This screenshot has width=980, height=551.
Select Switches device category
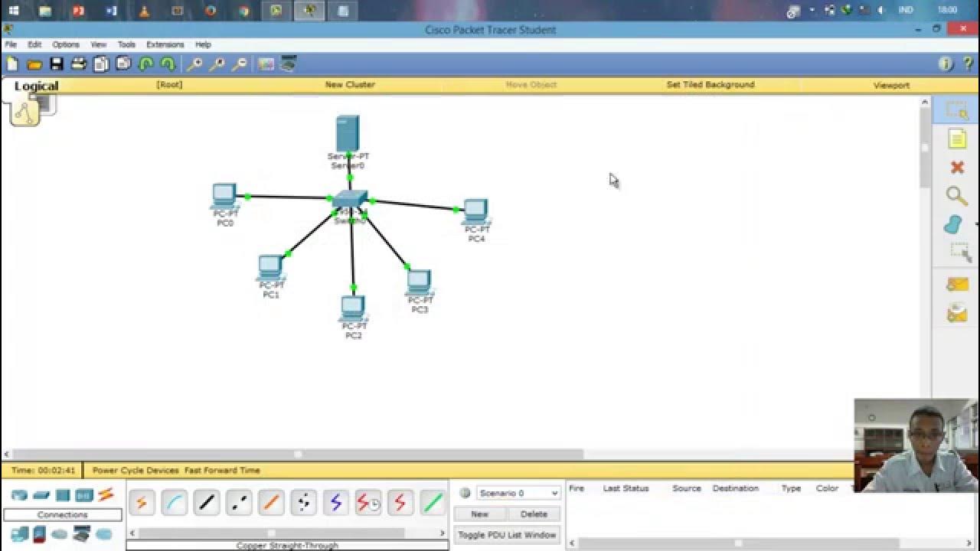[x=41, y=495]
